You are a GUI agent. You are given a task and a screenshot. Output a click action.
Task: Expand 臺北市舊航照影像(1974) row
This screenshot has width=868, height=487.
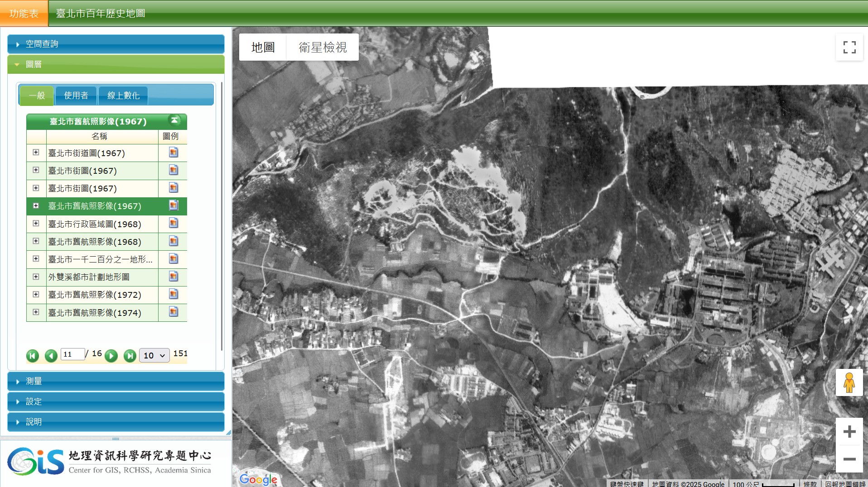pyautogui.click(x=36, y=312)
